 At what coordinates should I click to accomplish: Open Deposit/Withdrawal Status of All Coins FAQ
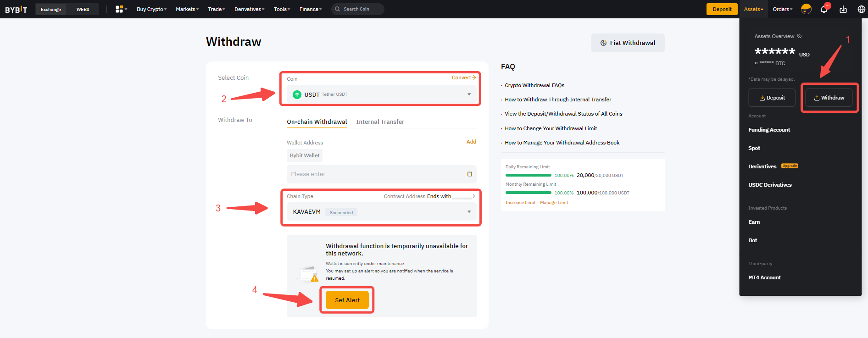563,114
